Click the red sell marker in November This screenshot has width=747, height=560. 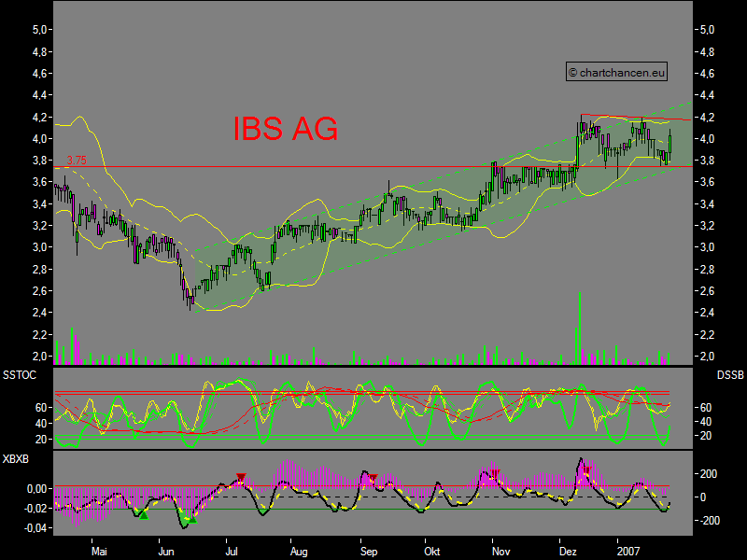point(495,470)
